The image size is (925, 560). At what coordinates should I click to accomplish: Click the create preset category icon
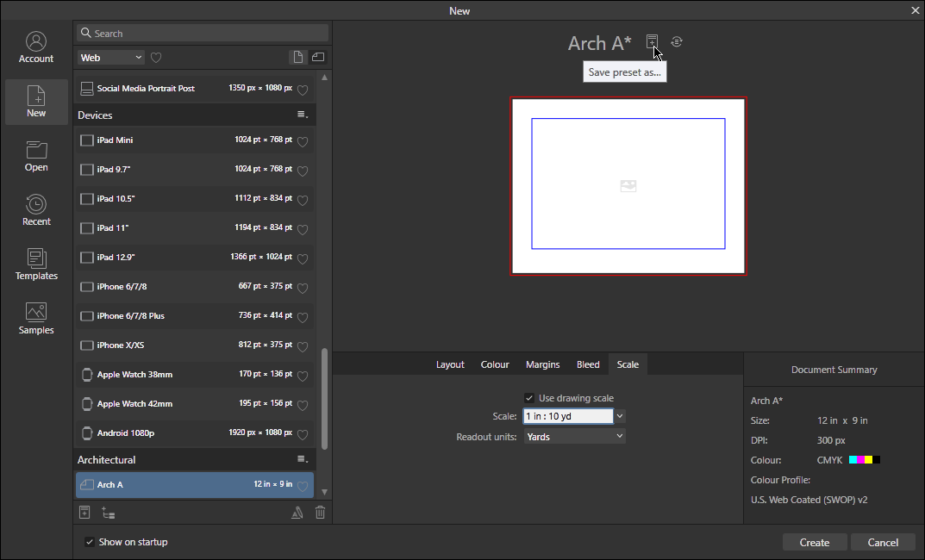(108, 512)
